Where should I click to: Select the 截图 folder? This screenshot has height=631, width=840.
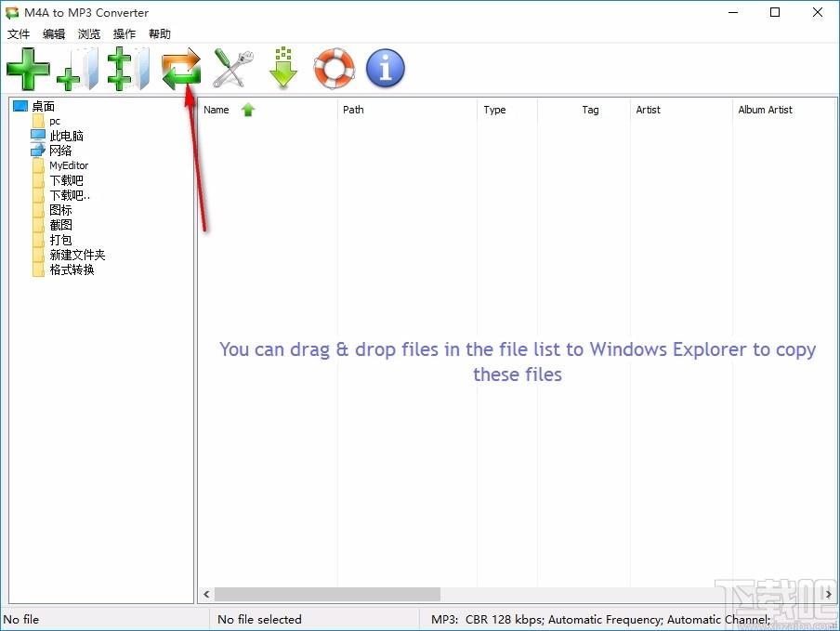[x=60, y=225]
